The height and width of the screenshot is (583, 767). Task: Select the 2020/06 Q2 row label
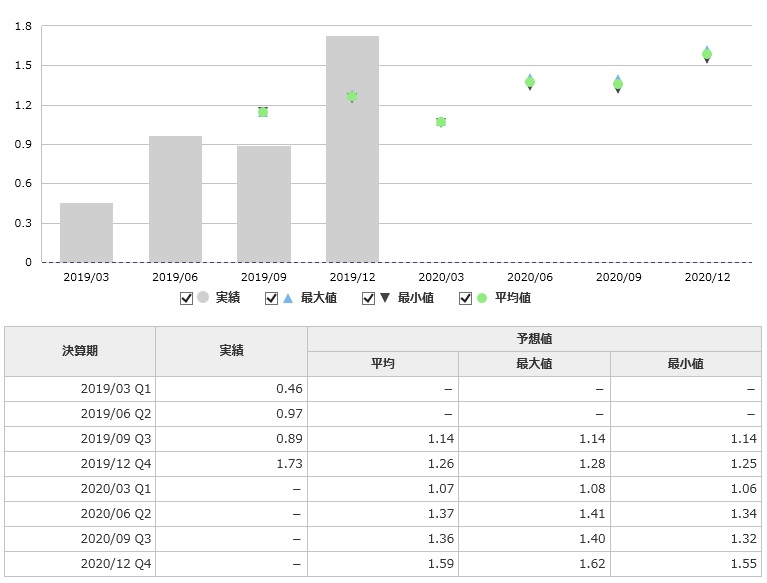[116, 514]
